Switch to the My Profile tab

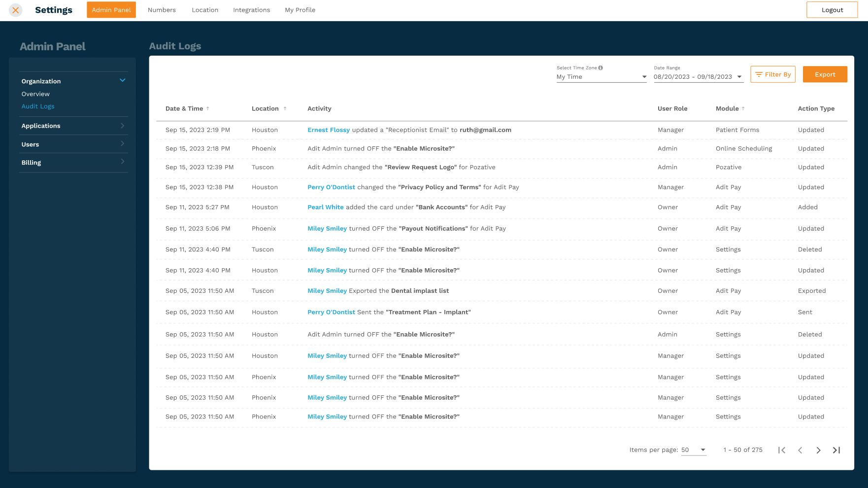[x=300, y=10]
